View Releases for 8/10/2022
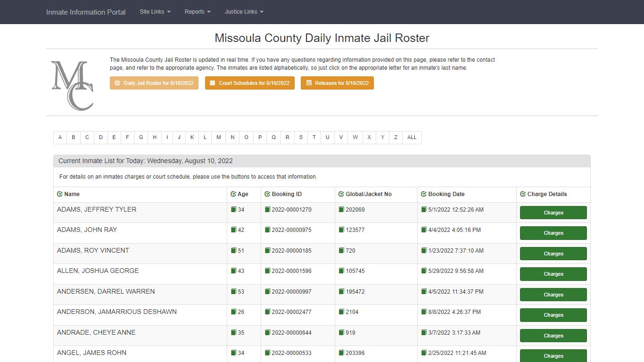The image size is (644, 362). coord(337,83)
